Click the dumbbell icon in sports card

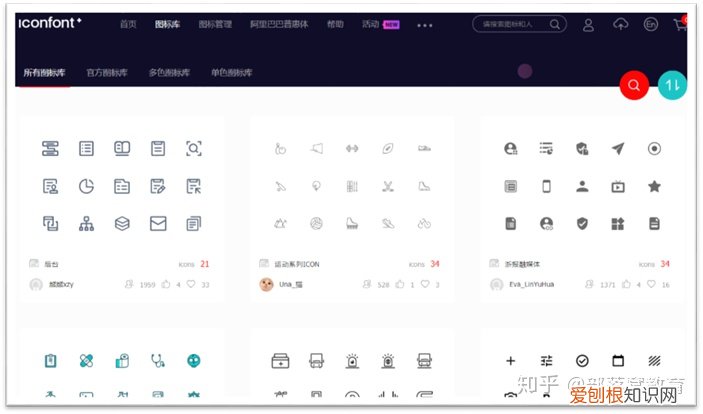[x=352, y=148]
